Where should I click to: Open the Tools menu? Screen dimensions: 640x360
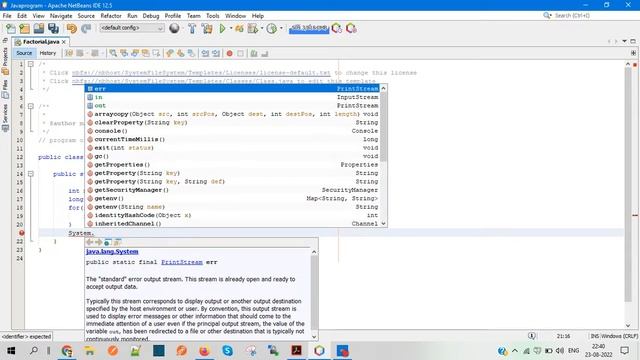coord(213,16)
